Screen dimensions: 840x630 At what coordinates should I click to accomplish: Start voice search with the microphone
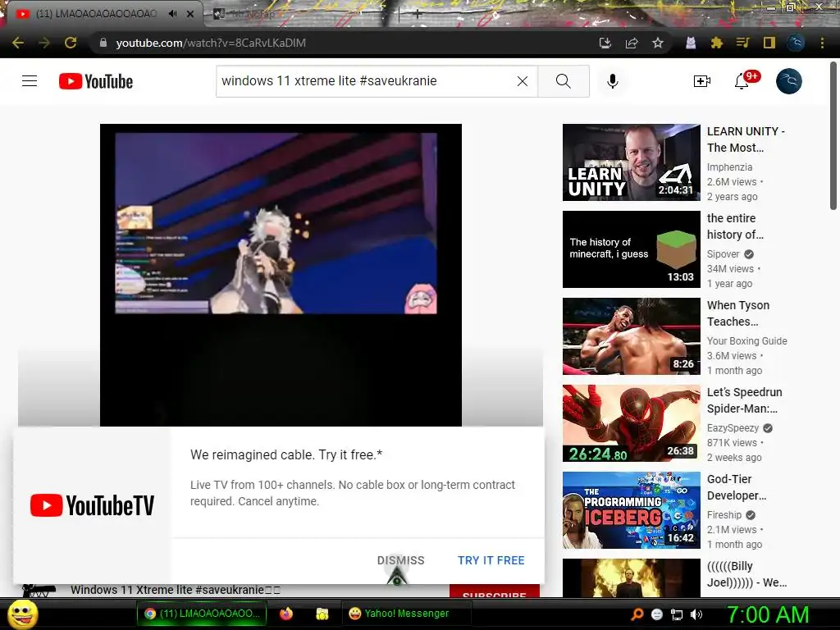point(613,81)
